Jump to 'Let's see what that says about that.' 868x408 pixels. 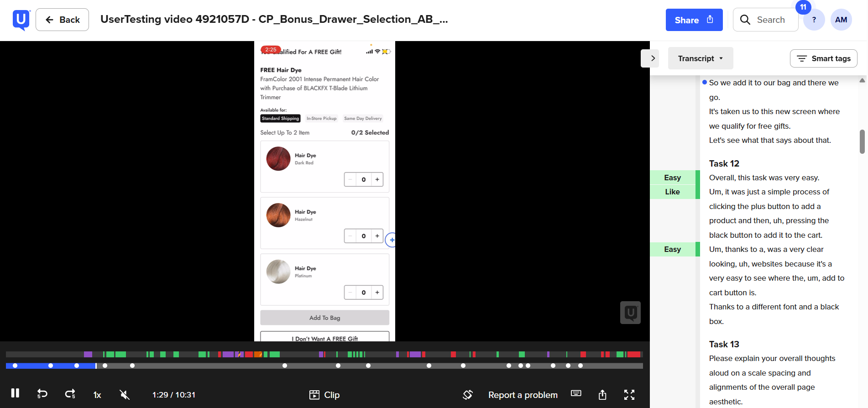(x=770, y=140)
